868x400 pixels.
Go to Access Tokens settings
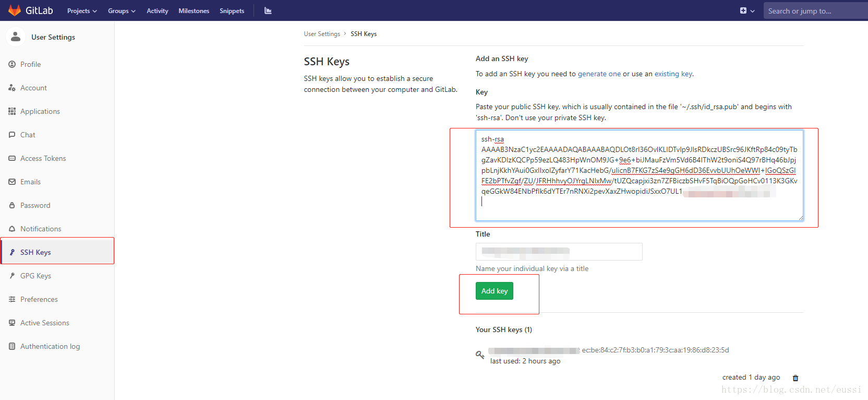[43, 158]
